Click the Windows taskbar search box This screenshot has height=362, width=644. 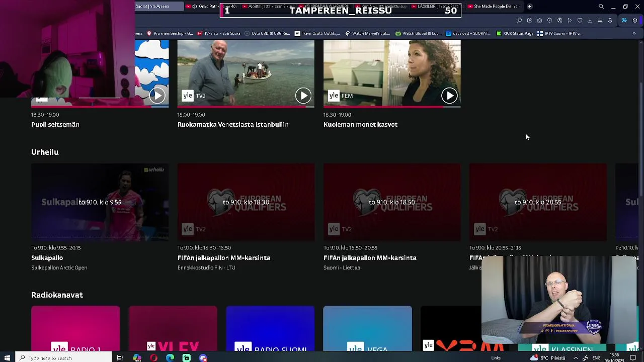63,358
